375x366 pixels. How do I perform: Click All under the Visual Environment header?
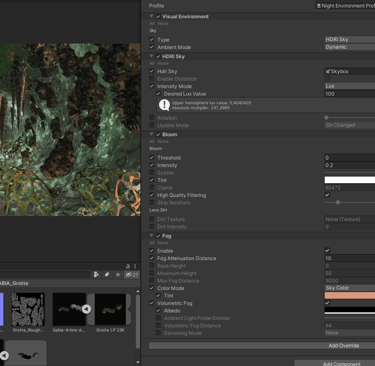(152, 24)
